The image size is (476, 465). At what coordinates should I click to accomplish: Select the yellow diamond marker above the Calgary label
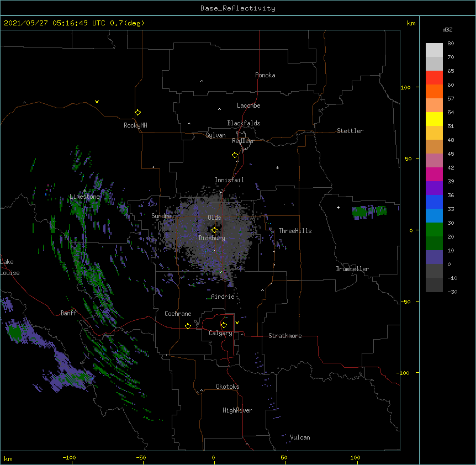click(224, 325)
